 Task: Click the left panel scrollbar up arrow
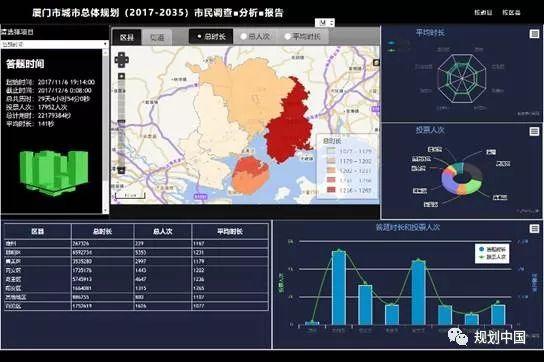pyautogui.click(x=105, y=52)
